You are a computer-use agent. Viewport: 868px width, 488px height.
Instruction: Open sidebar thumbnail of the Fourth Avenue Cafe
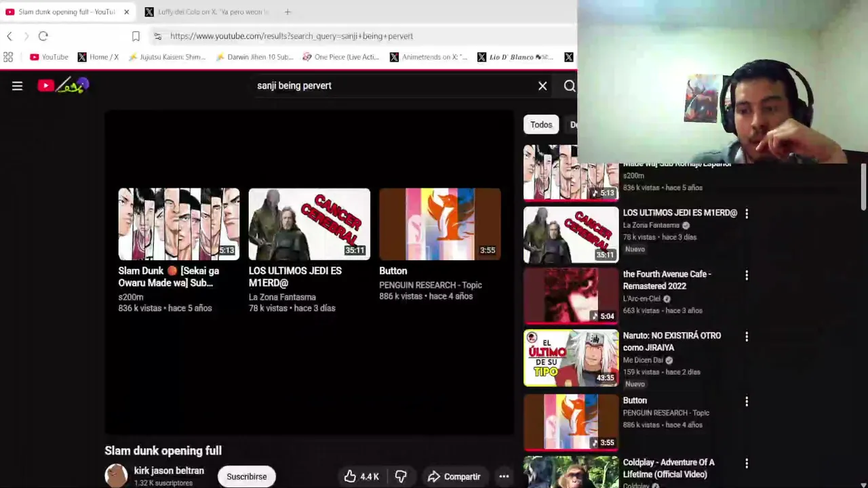tap(571, 296)
